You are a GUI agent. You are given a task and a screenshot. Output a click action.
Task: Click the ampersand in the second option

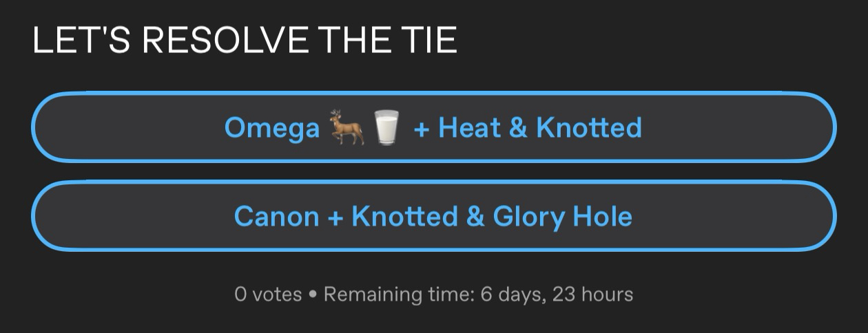(x=475, y=217)
